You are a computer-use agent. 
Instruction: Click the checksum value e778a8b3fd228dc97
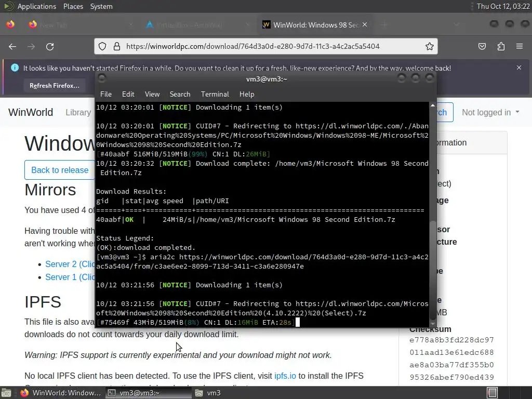click(451, 340)
